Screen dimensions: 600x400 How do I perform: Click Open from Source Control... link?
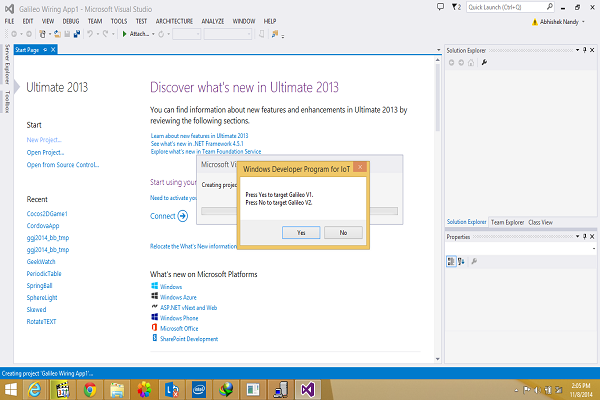(63, 165)
